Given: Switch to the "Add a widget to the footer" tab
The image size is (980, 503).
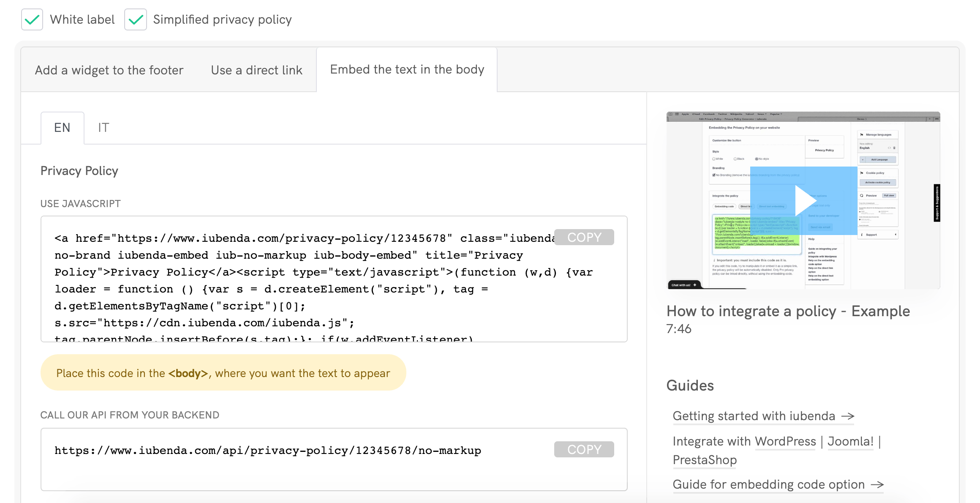Looking at the screenshot, I should click(109, 70).
